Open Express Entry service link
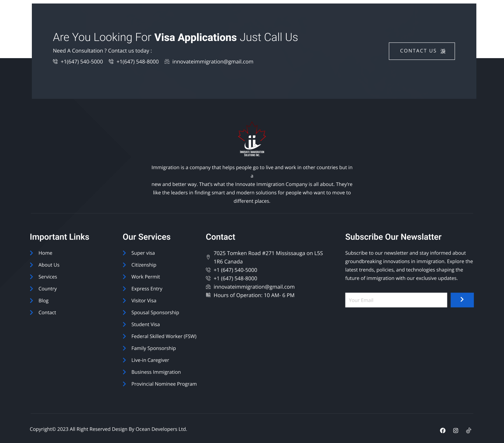The image size is (504, 443). pos(147,289)
